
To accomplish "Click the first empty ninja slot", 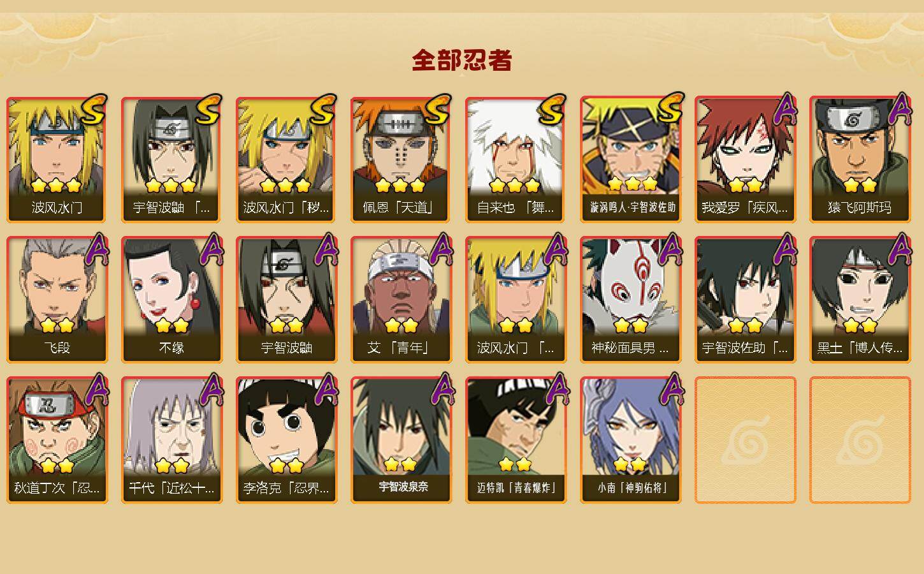I will 745,440.
